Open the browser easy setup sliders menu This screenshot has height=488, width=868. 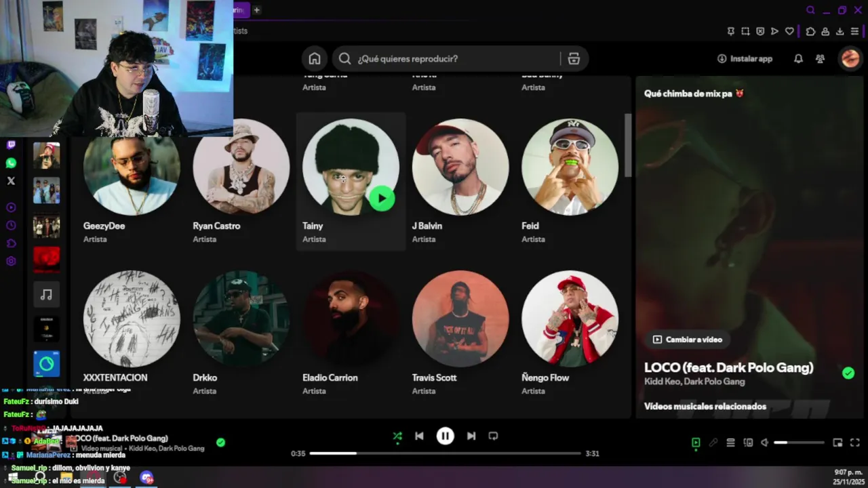coord(854,31)
